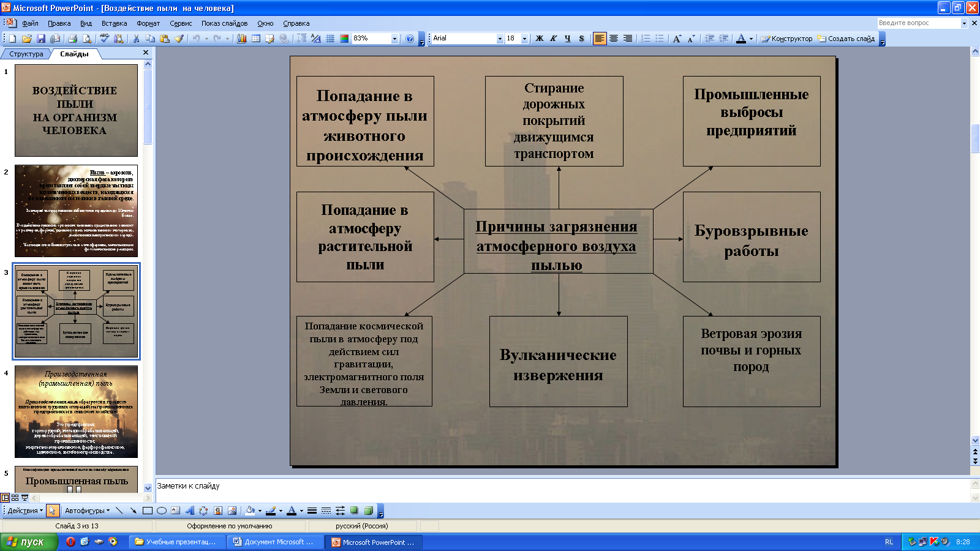The image size is (980, 551).
Task: Choose the Oval drawing tool
Action: pyautogui.click(x=162, y=511)
